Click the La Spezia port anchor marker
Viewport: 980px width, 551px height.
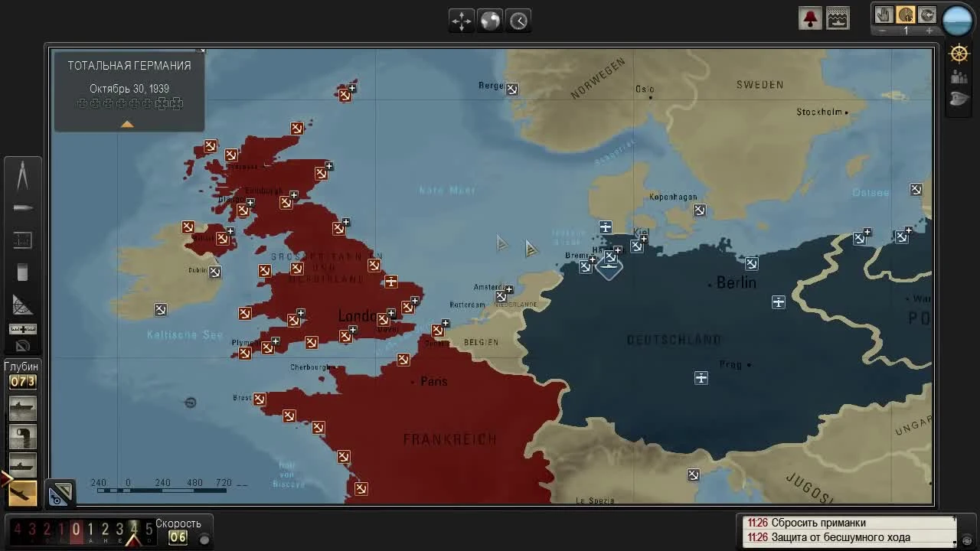pos(693,475)
